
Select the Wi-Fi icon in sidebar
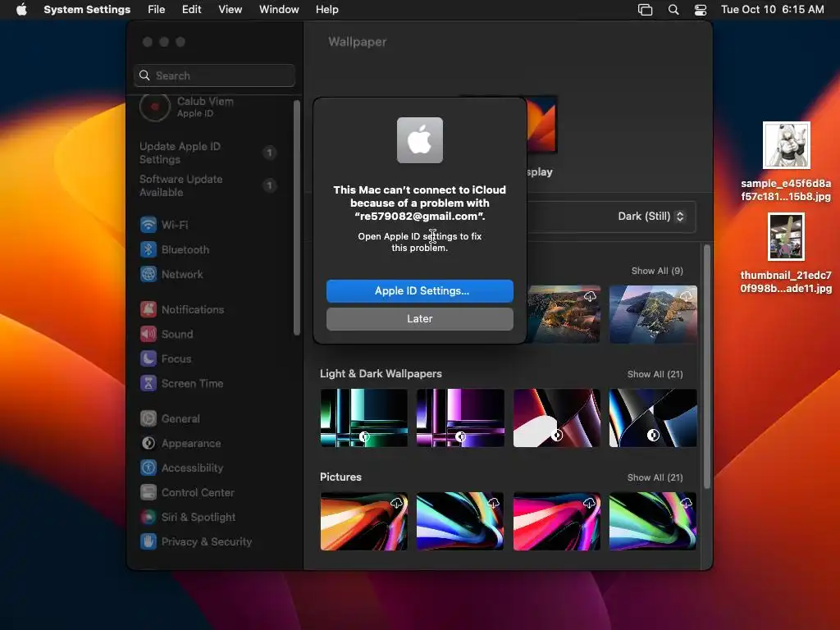(148, 225)
